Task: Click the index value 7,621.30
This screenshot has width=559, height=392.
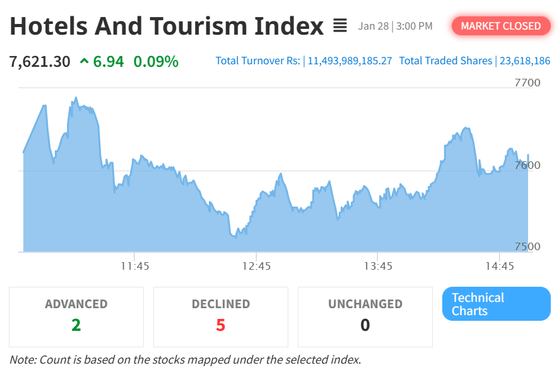Action: [40, 62]
